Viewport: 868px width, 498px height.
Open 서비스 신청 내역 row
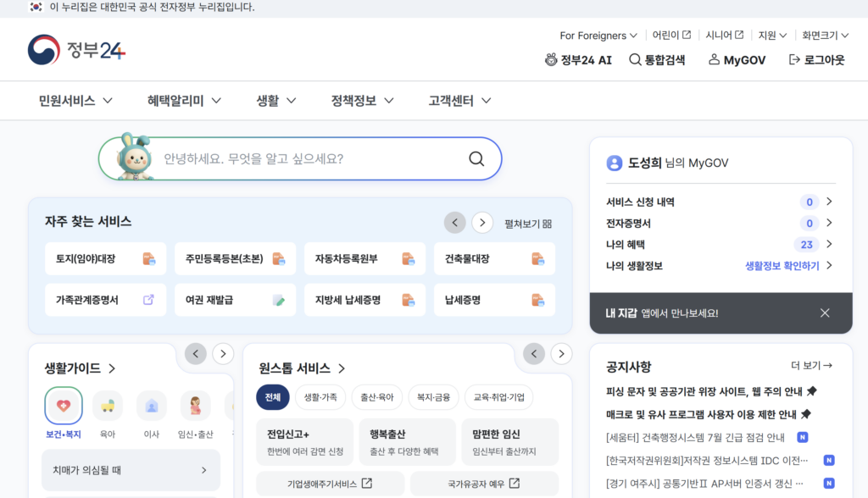pos(720,202)
